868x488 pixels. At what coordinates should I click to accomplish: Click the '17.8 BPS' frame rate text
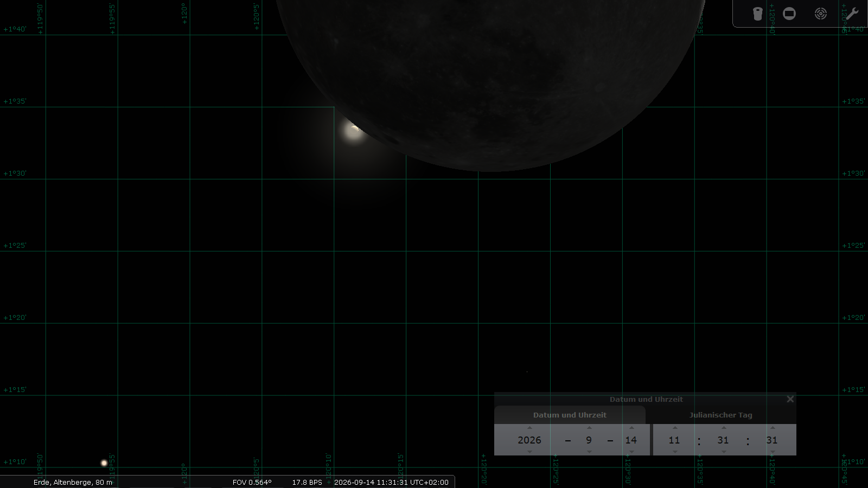[x=307, y=482]
